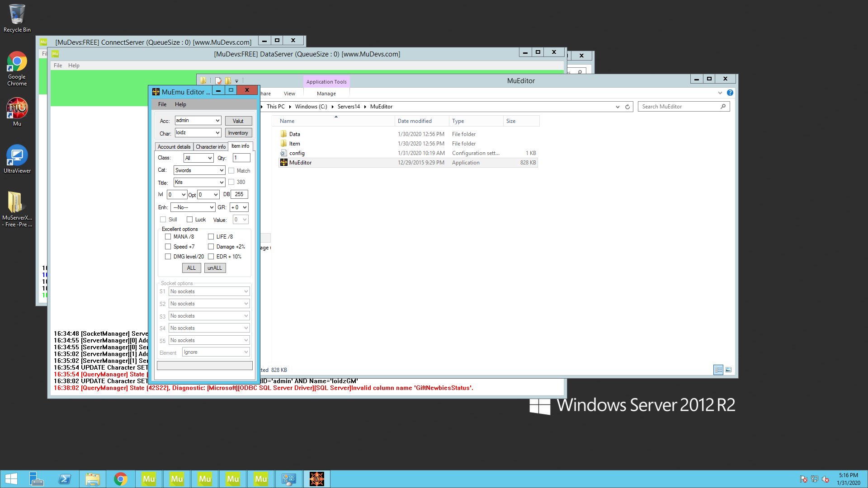Check the EDR + 10% excellent option

coord(211,257)
